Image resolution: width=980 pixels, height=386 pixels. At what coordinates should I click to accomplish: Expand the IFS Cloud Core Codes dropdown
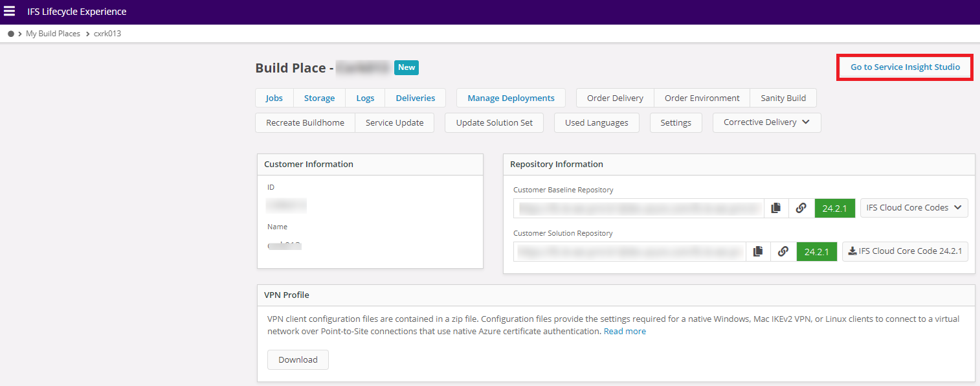coord(914,208)
